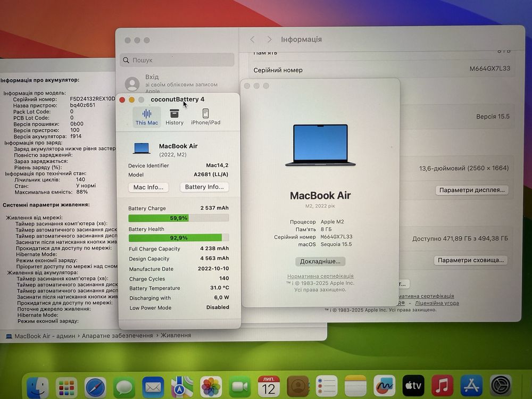Go back with Settings back chevron
532x399 pixels.
point(252,39)
